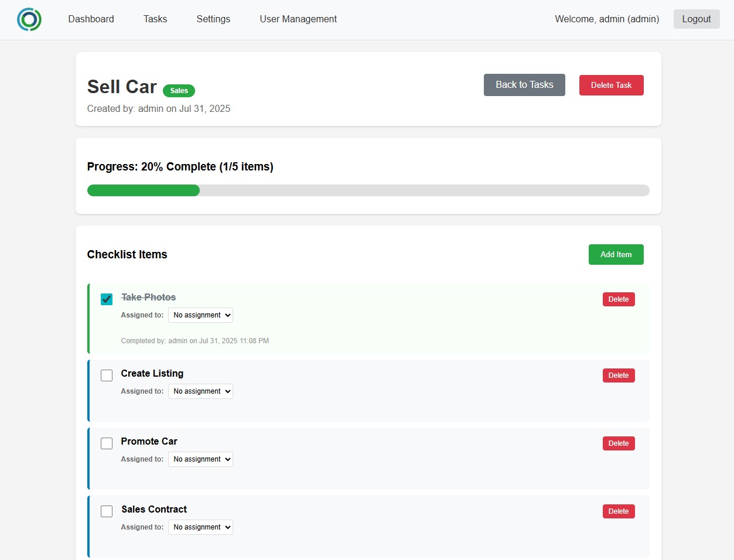Click the red Delete Task button

[611, 85]
